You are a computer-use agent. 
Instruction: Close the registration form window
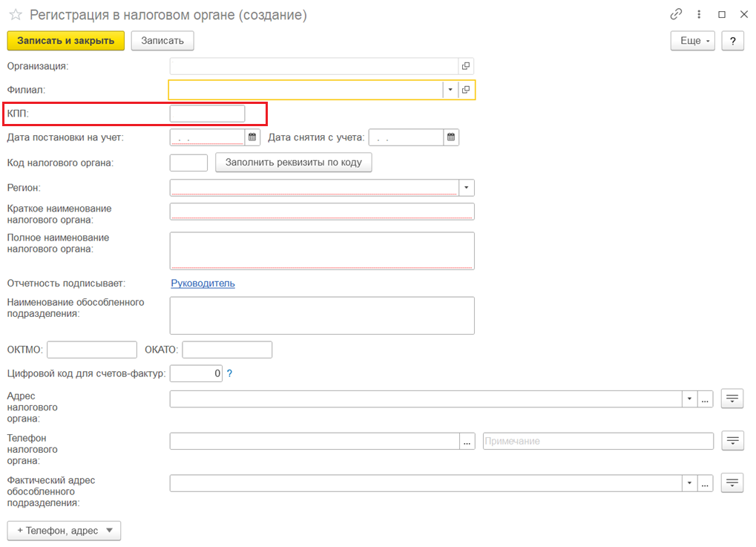pos(744,14)
